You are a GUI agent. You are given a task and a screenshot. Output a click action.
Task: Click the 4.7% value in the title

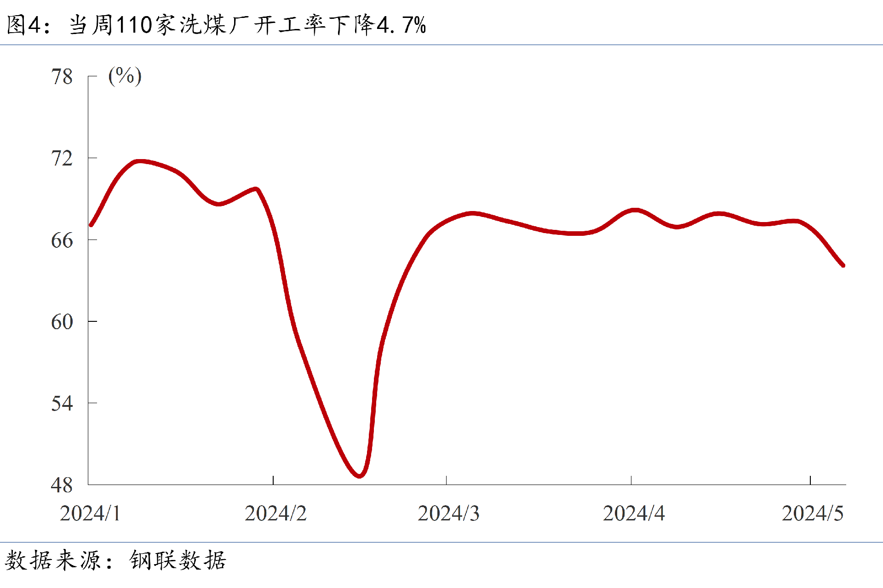[401, 25]
